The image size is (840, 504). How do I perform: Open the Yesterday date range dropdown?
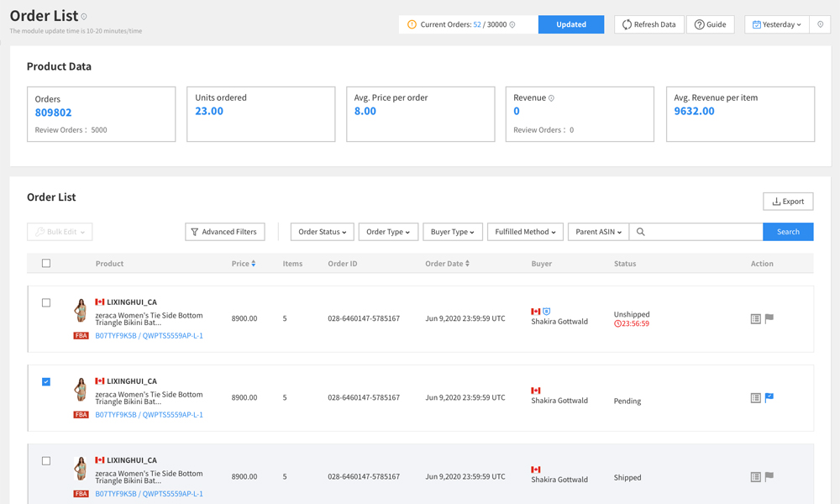coord(777,24)
